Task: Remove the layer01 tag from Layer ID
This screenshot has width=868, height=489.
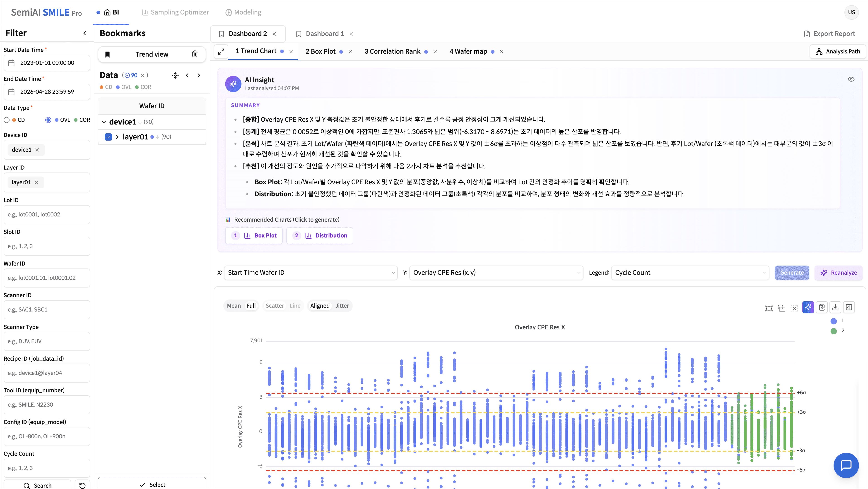Action: pos(36,182)
